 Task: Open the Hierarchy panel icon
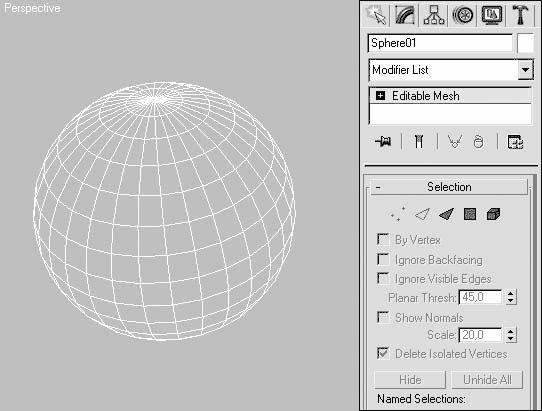click(x=434, y=15)
